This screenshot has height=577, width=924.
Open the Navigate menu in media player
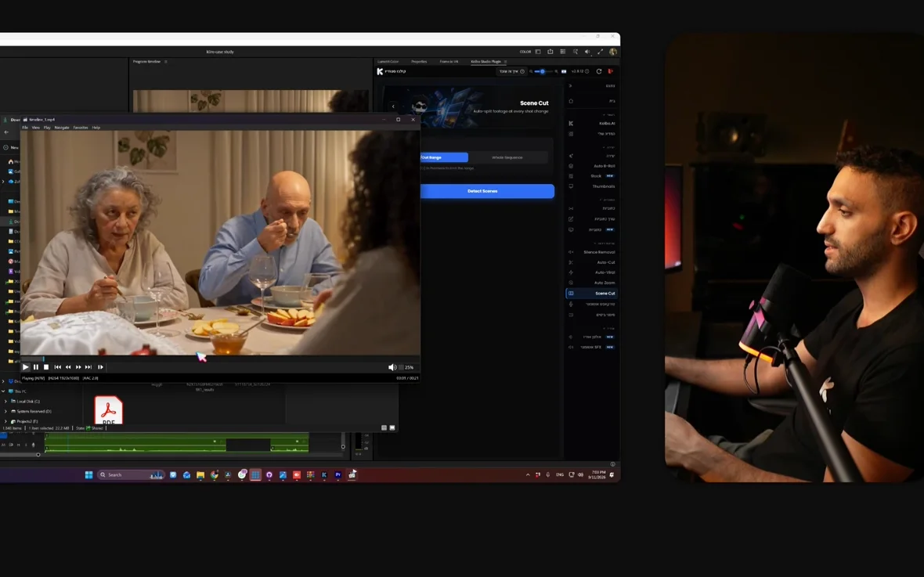click(x=62, y=128)
